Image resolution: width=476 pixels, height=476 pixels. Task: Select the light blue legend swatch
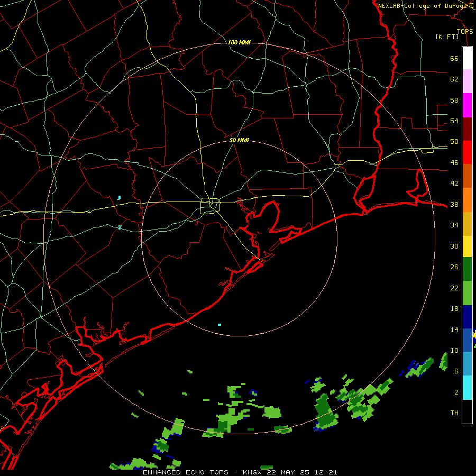pos(467,364)
